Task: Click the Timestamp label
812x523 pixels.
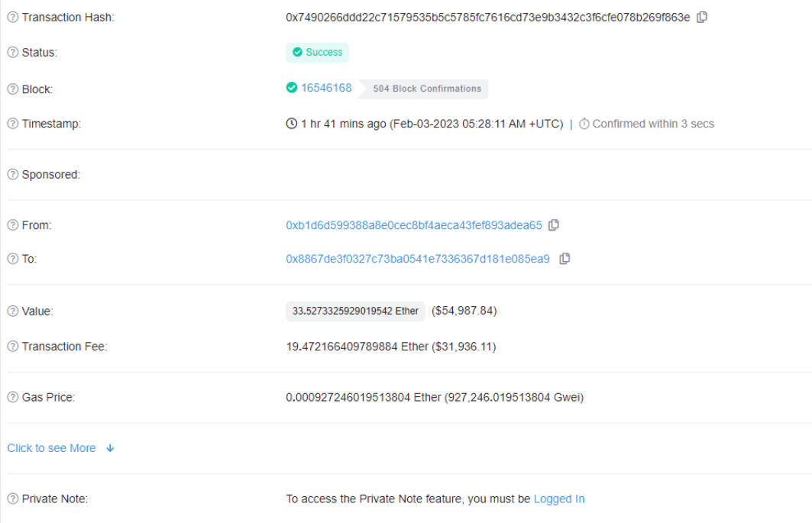Action: click(51, 124)
